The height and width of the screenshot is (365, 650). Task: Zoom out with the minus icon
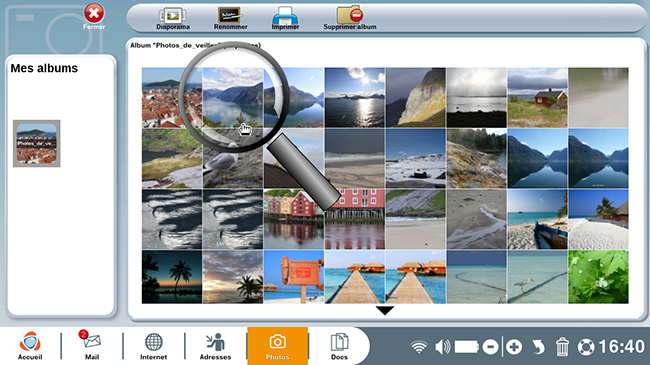point(490,347)
